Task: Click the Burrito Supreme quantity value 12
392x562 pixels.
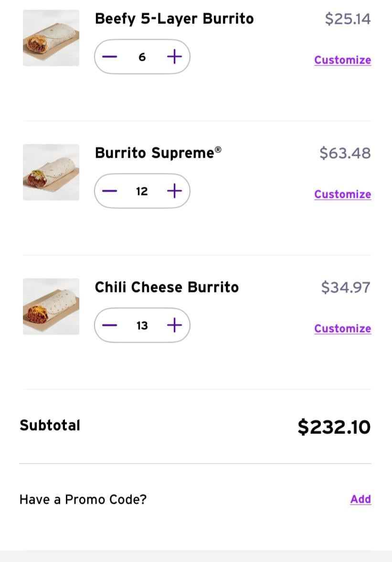Action: [142, 192]
